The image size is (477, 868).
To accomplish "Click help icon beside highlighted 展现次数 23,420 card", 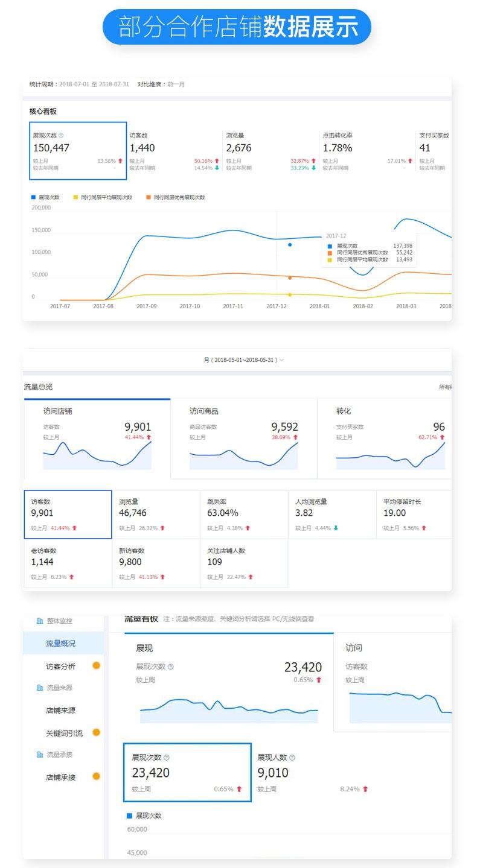I will click(x=167, y=758).
